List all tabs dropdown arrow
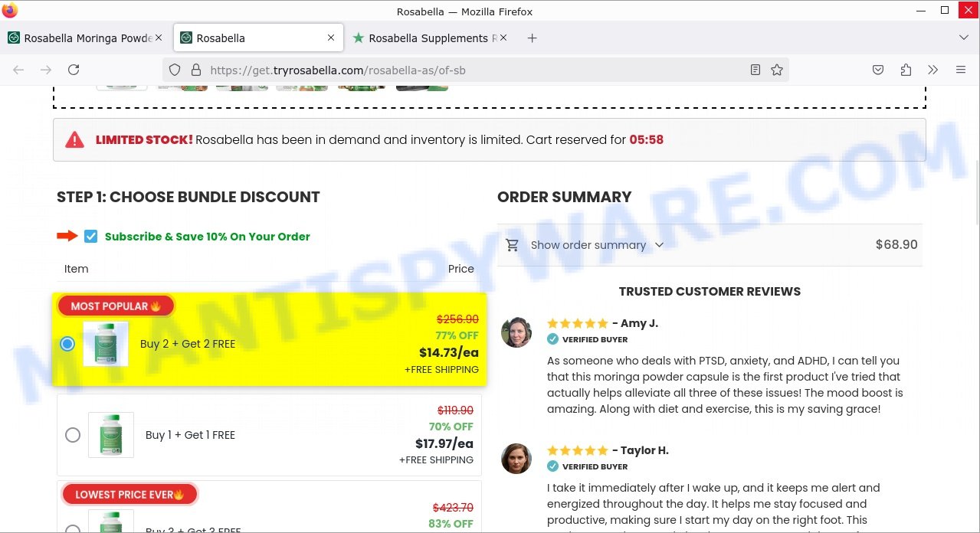The image size is (980, 533). point(964,38)
